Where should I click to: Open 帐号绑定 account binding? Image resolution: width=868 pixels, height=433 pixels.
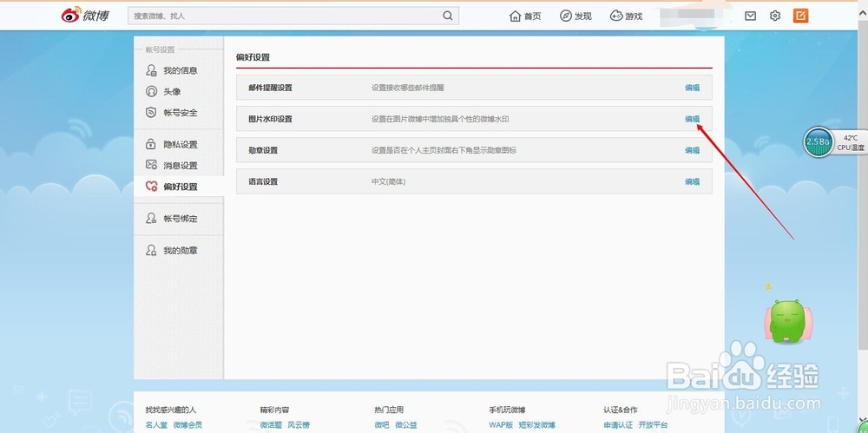coord(179,219)
